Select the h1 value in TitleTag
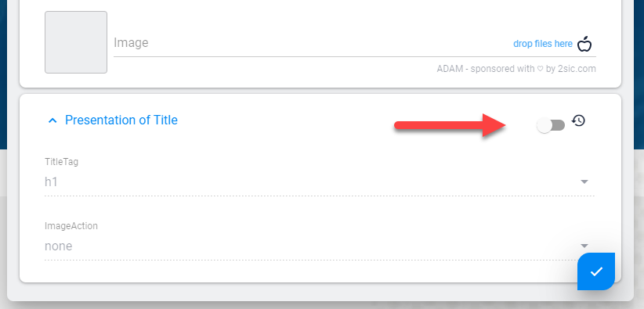Viewport: 644px width, 309px height. point(51,181)
